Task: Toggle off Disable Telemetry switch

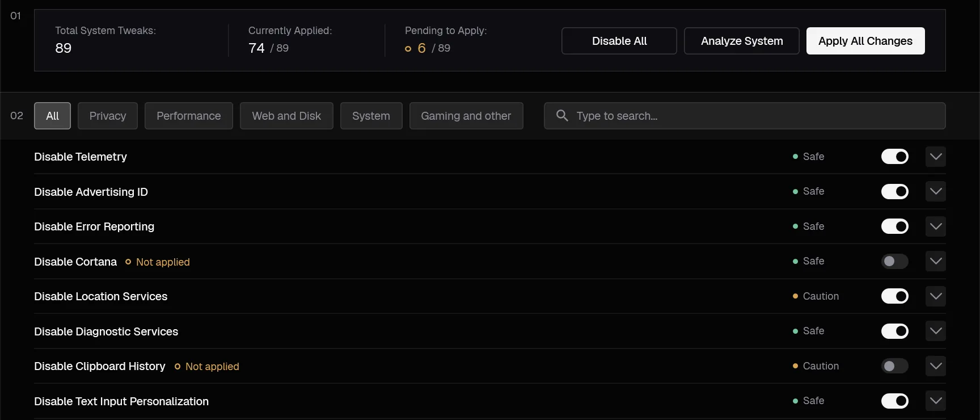Action: point(895,157)
